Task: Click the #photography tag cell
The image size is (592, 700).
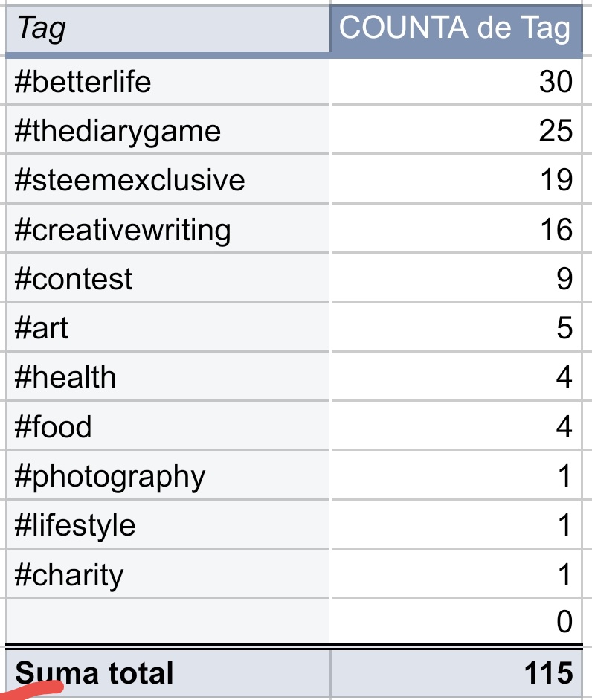Action: [x=167, y=476]
